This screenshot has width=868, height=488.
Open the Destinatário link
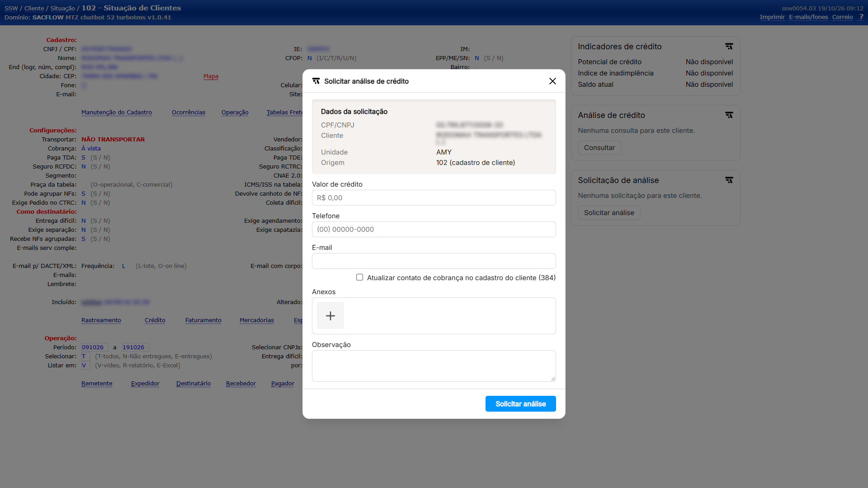coord(193,384)
